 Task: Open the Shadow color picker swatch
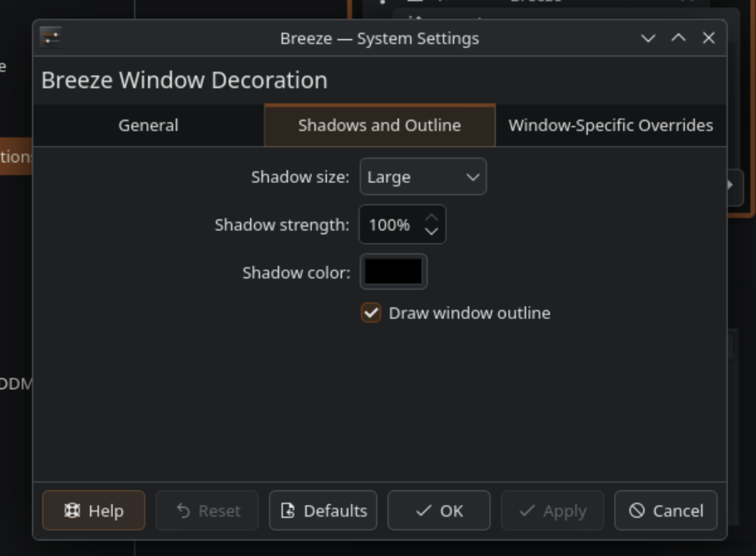coord(394,272)
